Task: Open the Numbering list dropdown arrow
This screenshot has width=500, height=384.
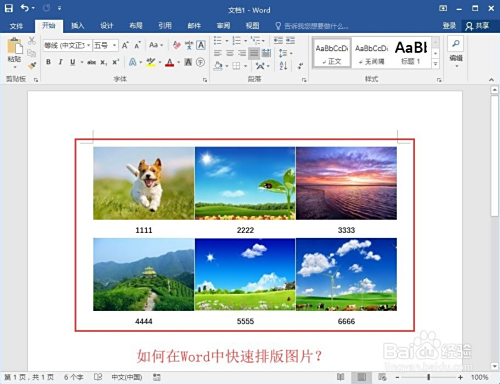Action: click(x=245, y=41)
